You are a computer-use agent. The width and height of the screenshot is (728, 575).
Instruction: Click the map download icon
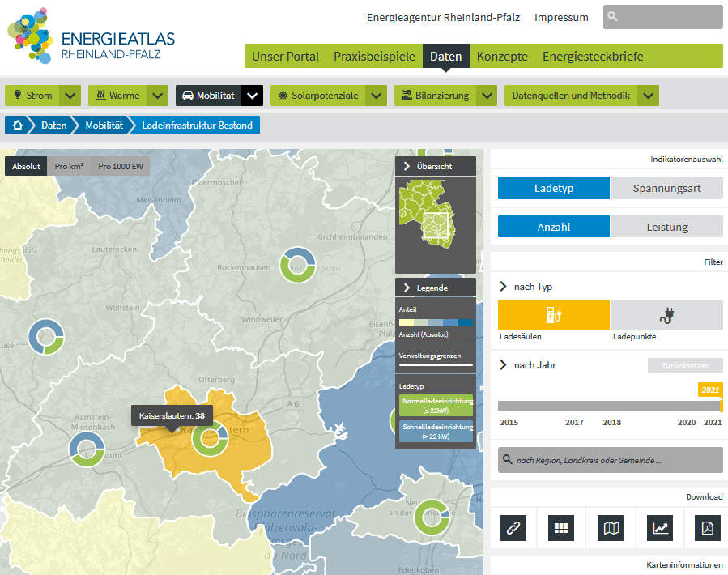611,528
